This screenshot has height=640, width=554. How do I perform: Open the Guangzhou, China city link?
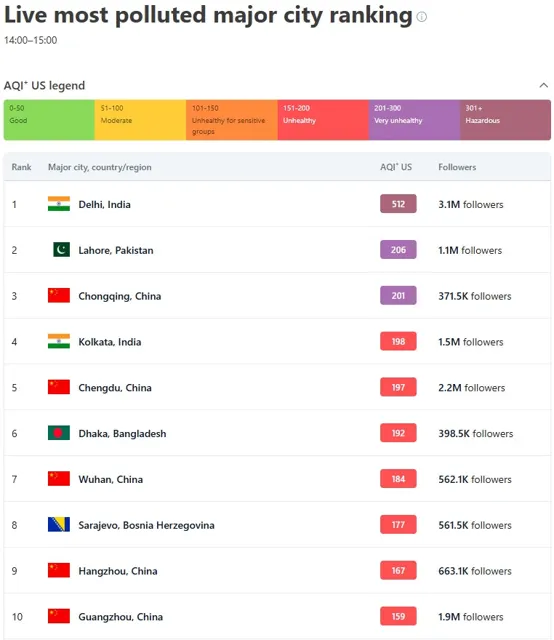[x=121, y=617]
